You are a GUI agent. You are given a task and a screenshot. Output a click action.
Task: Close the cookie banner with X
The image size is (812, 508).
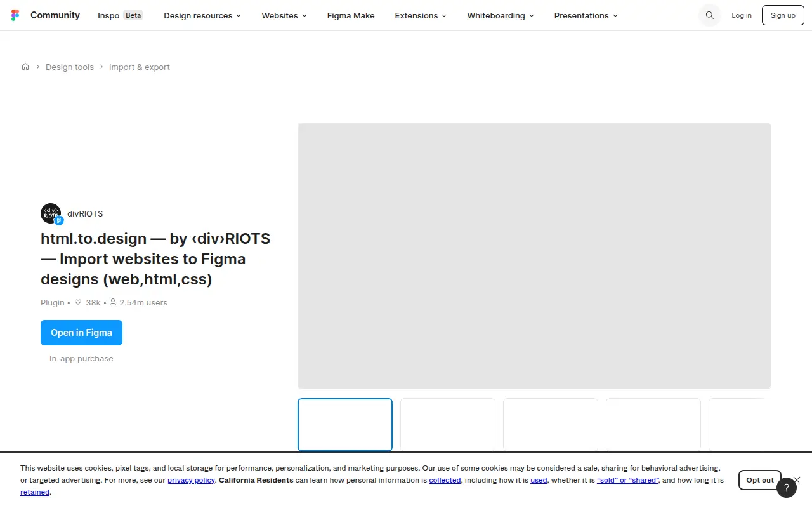tap(797, 479)
